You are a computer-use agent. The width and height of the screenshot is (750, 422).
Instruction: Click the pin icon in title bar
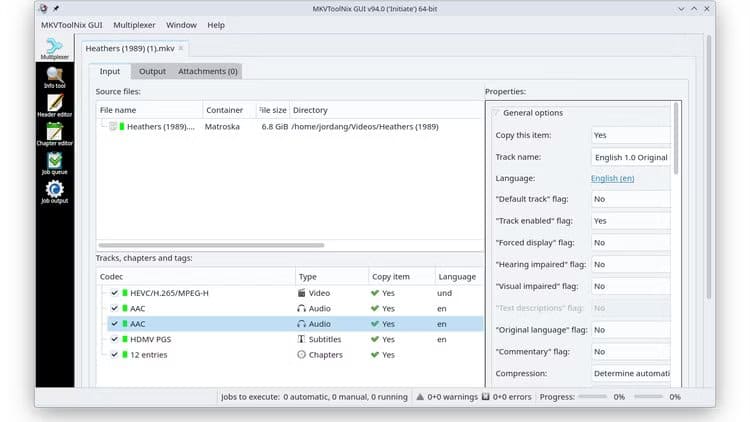[56, 9]
